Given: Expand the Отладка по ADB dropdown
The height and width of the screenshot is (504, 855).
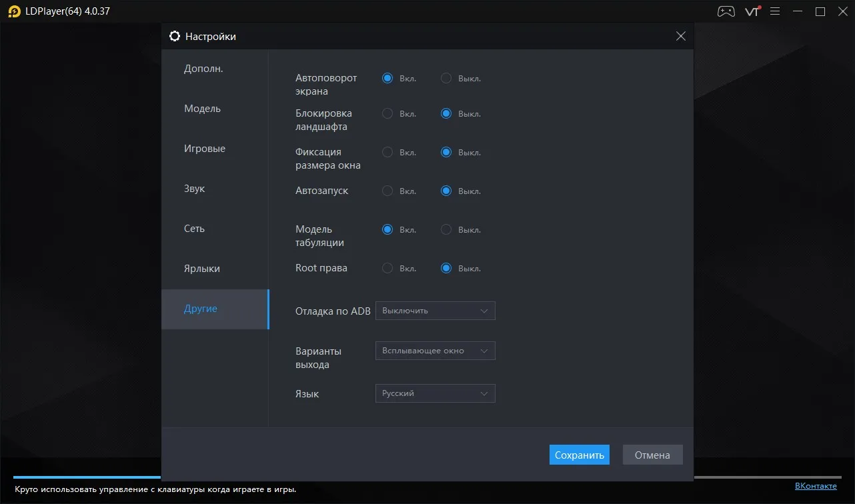Looking at the screenshot, I should tap(436, 311).
